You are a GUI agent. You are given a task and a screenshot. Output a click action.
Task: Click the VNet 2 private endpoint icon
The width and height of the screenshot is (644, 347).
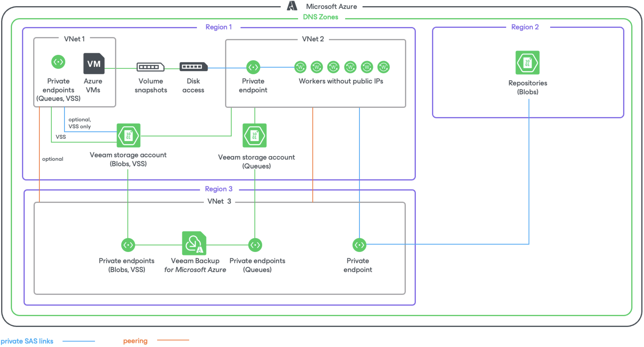[253, 67]
